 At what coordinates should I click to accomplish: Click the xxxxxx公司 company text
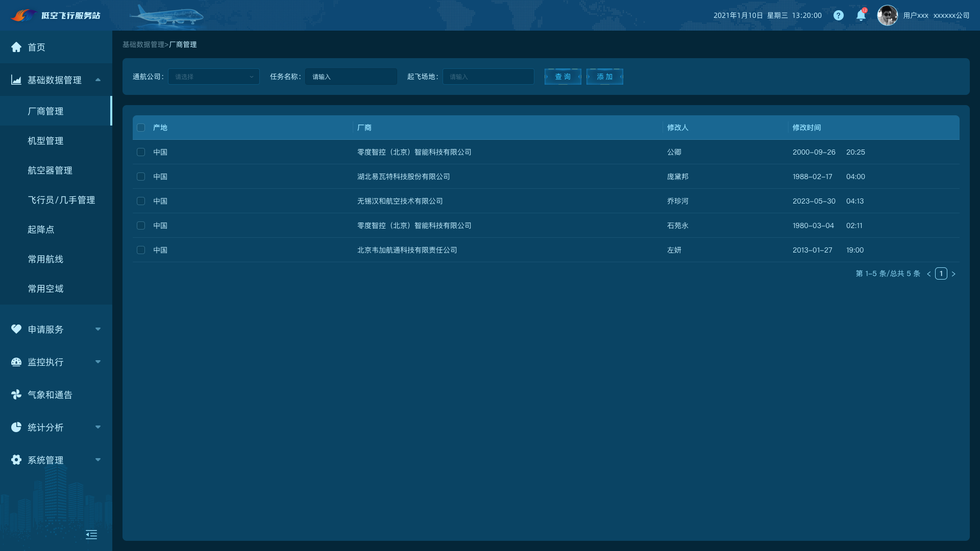click(x=951, y=15)
